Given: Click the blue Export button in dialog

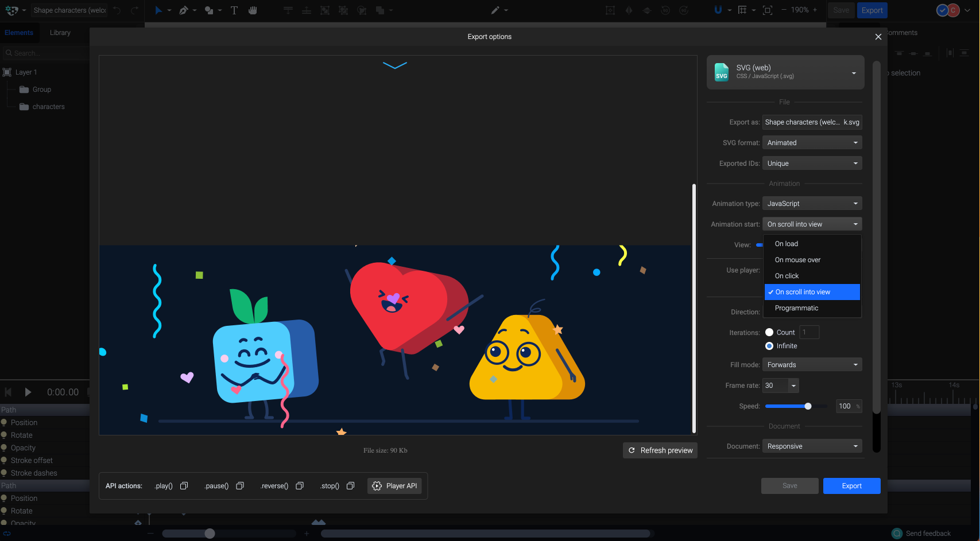Looking at the screenshot, I should coord(851,485).
